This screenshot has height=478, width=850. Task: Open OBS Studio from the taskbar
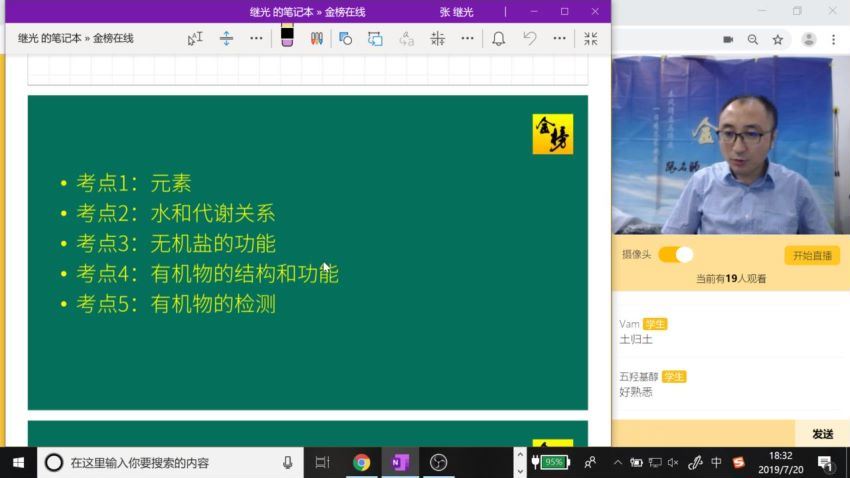pyautogui.click(x=439, y=462)
